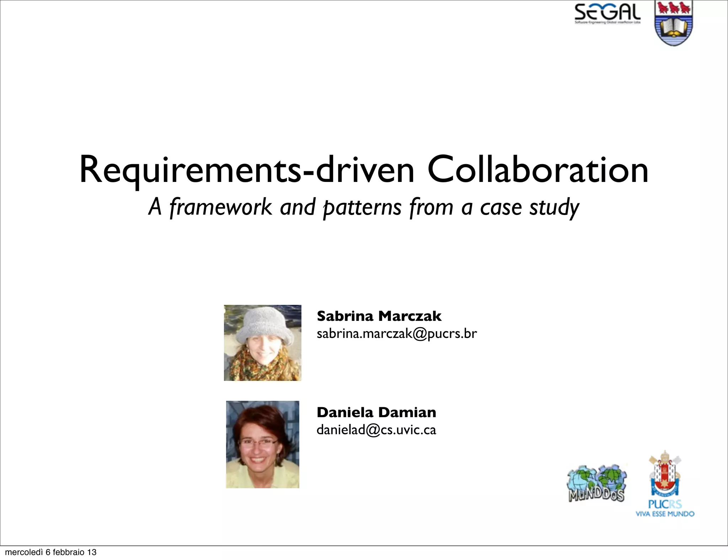Click the SEGAL tagline beneath the logo

[x=607, y=22]
